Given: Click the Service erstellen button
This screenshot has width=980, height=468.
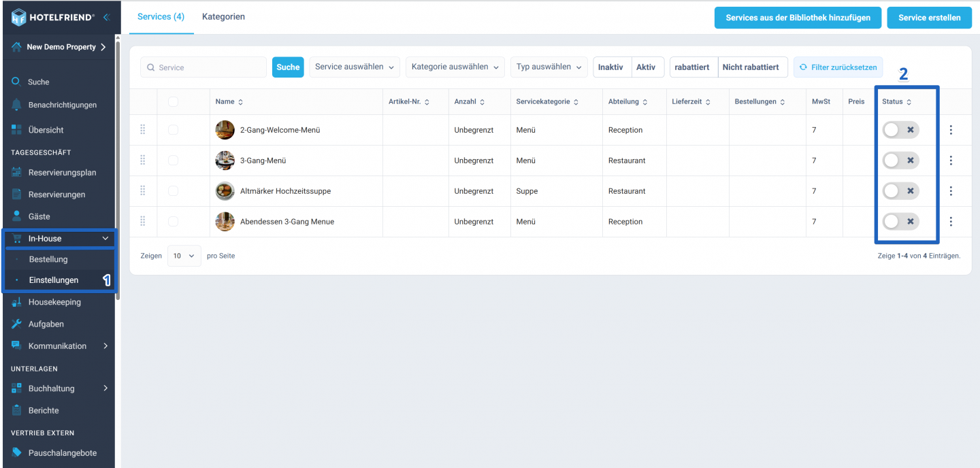Looking at the screenshot, I should pos(930,18).
